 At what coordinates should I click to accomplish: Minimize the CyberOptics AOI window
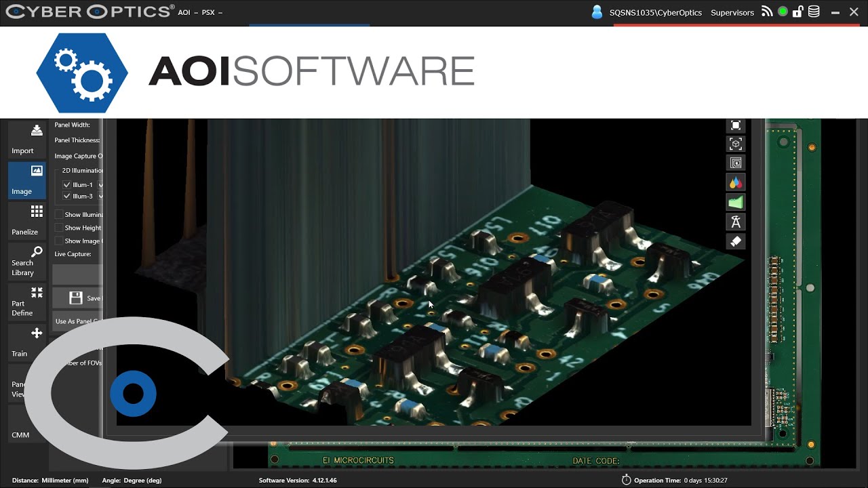835,12
